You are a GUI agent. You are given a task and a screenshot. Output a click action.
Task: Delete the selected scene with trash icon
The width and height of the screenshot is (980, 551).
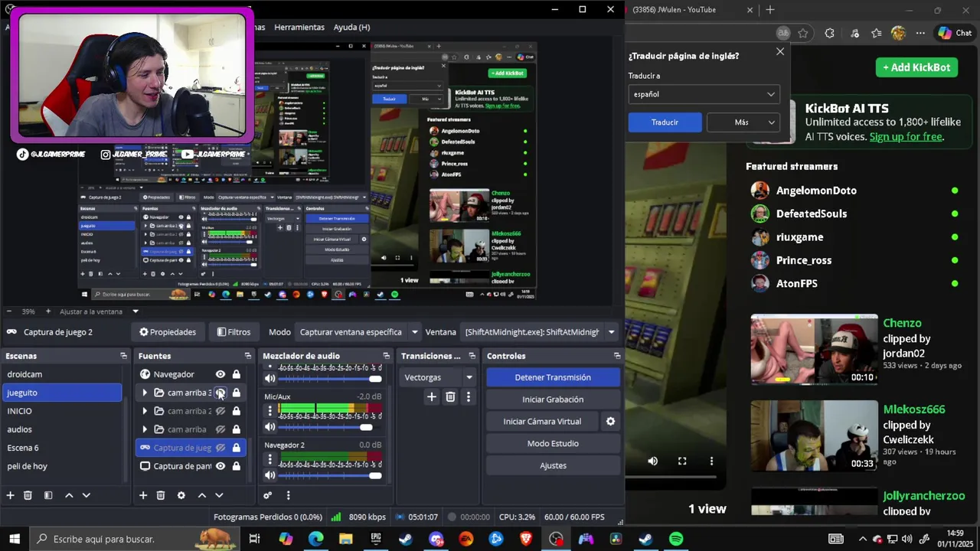coord(28,495)
